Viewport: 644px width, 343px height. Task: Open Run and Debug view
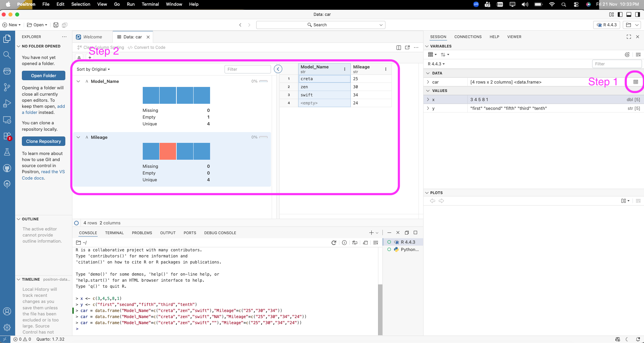click(x=7, y=103)
